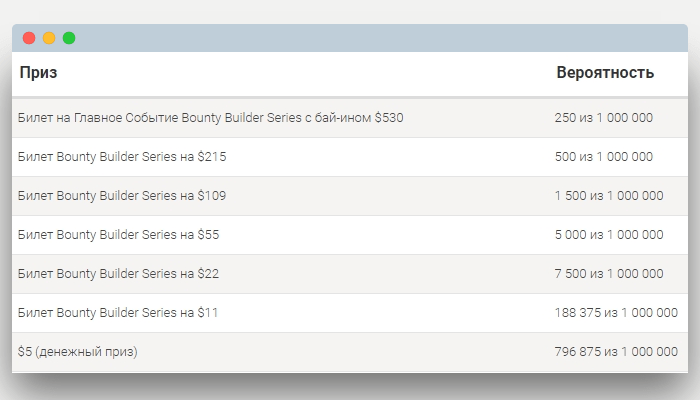Viewport: 700px width, 400px height.
Task: Select the $5 денежный приз row
Action: coord(350,352)
